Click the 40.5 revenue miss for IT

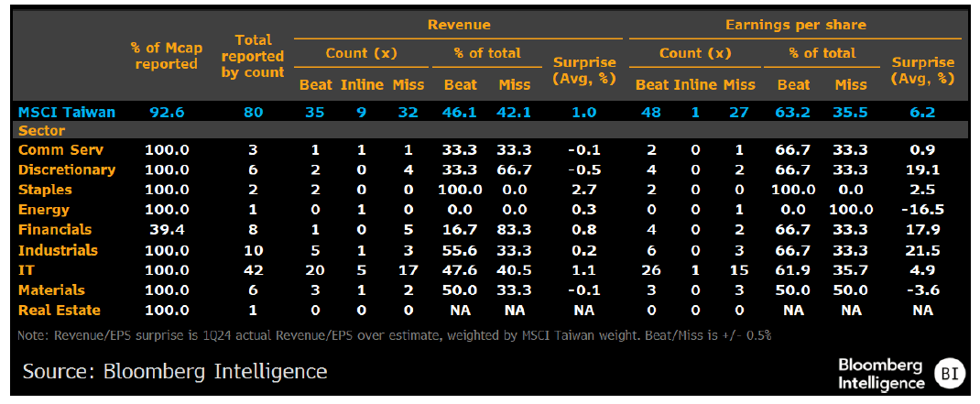[x=515, y=270]
